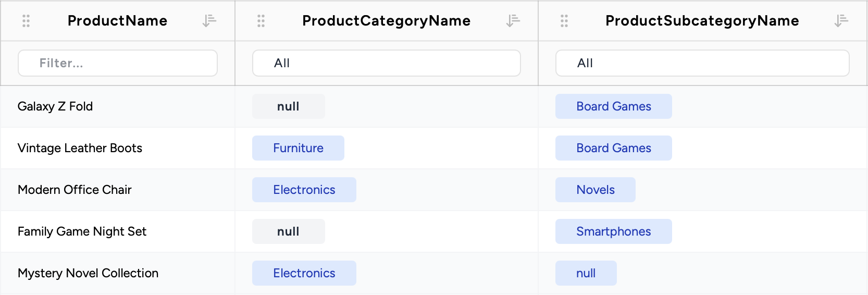Click the ProductName column header label
Screen dimensions: 868x295
point(117,21)
